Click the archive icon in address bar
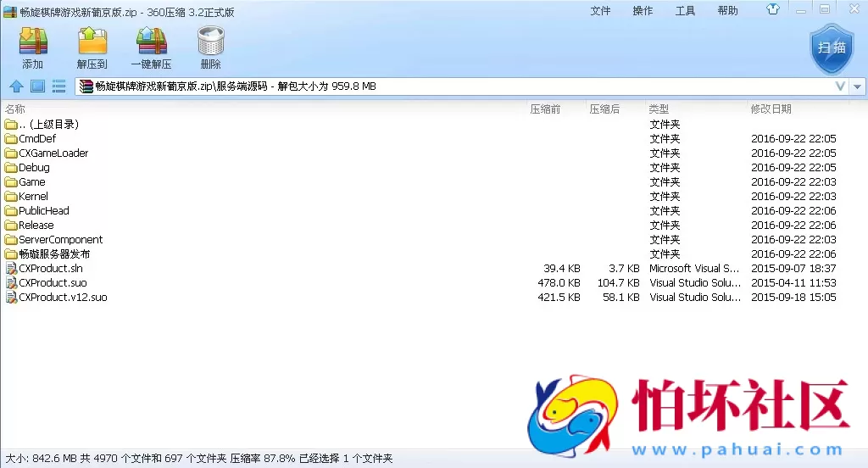Viewport: 868px width, 468px height. [86, 86]
